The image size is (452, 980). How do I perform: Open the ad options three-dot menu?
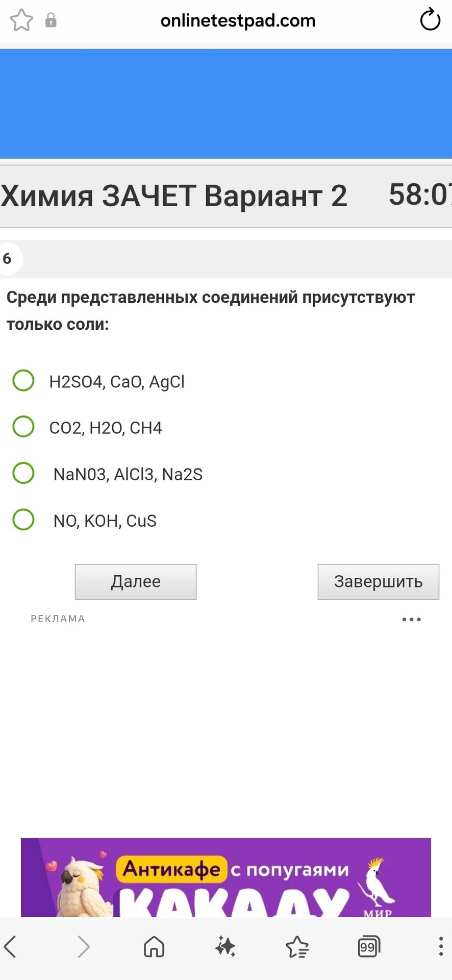click(411, 620)
